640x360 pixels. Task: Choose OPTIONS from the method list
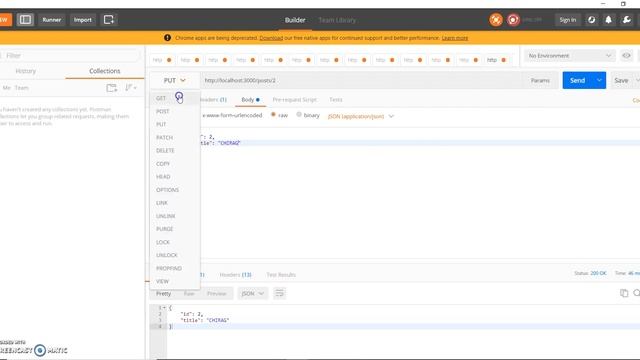[175, 190]
